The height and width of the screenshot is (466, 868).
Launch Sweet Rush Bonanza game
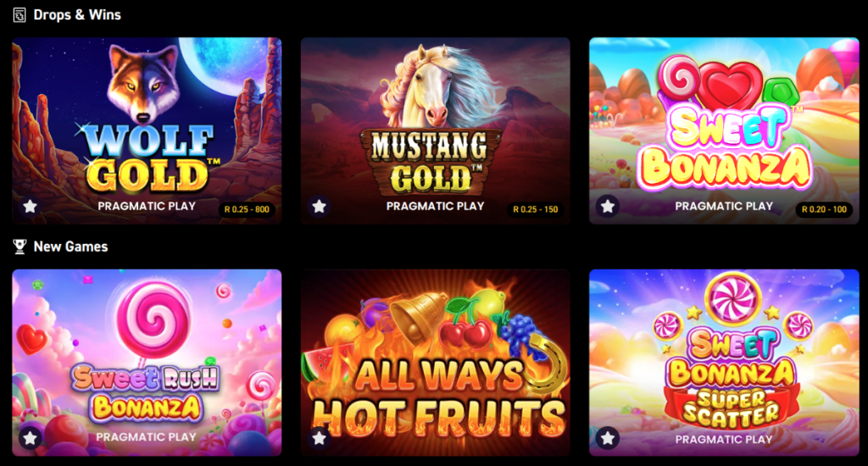147,363
